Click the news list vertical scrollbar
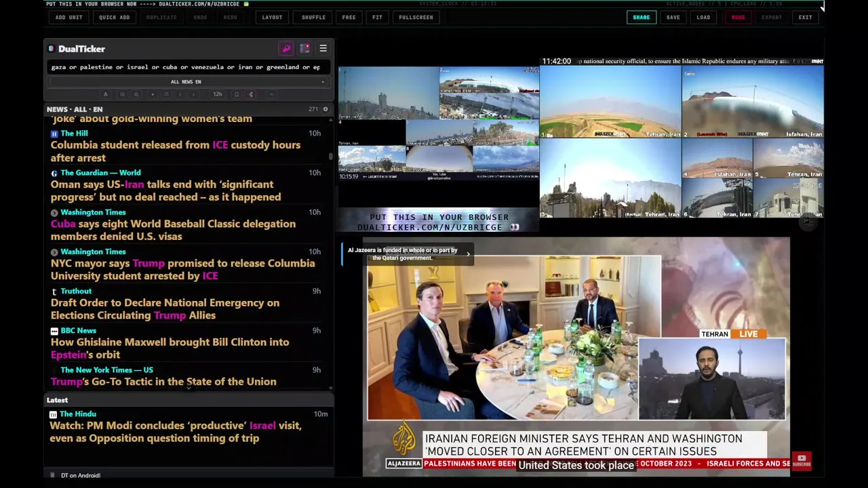This screenshot has height=488, width=868. pyautogui.click(x=331, y=156)
